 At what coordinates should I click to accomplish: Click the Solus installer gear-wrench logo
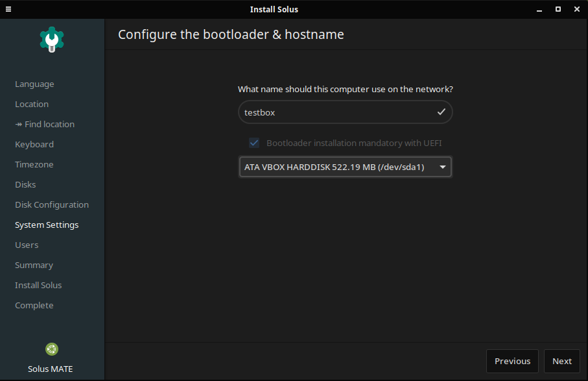pos(52,40)
